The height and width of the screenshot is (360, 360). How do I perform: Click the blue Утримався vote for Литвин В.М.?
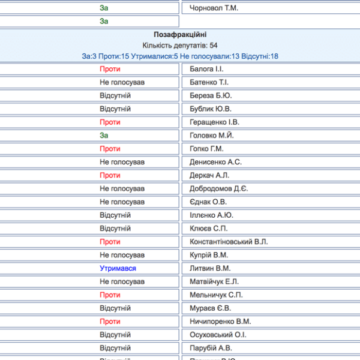(118, 268)
